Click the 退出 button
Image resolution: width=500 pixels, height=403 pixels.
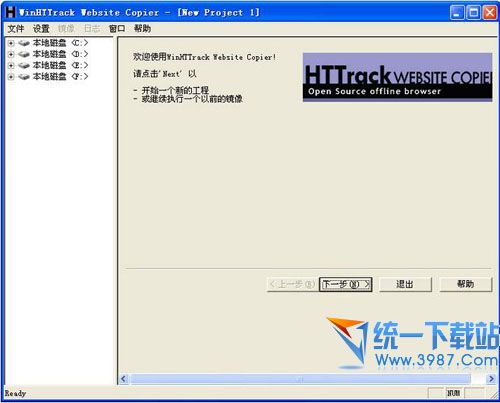(x=405, y=284)
